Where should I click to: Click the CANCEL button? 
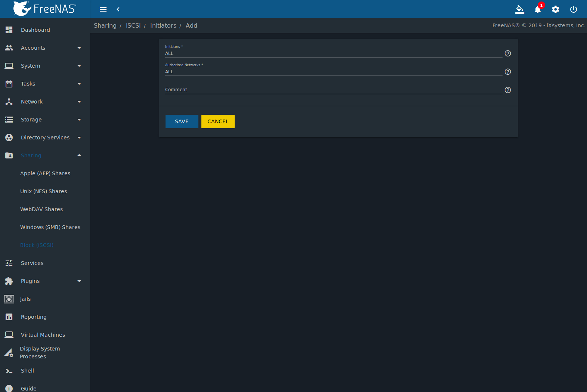[x=218, y=121]
